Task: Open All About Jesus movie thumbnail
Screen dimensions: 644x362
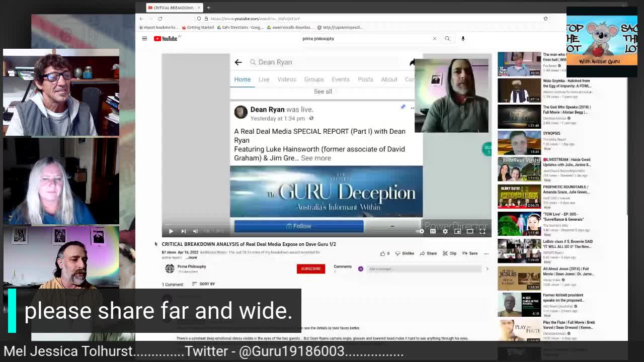Action: pyautogui.click(x=519, y=278)
